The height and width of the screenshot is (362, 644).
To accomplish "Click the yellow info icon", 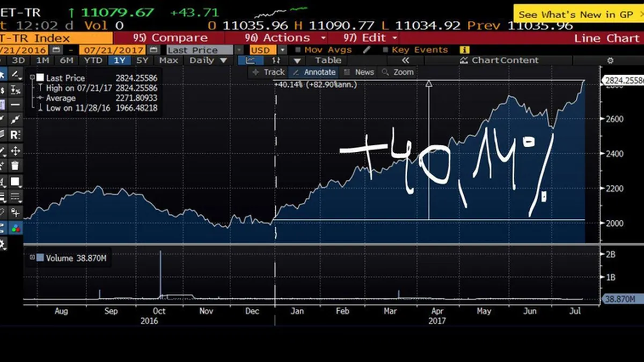I will click(x=465, y=50).
